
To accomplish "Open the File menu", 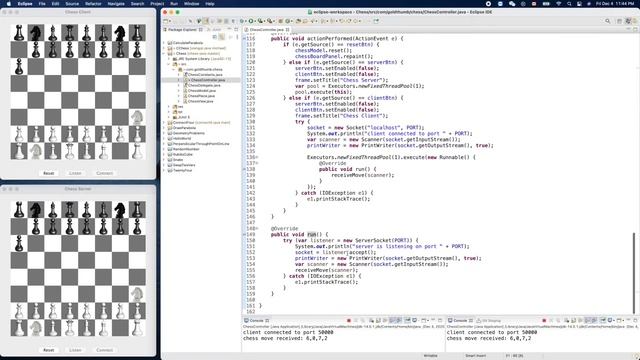I will tap(42, 4).
